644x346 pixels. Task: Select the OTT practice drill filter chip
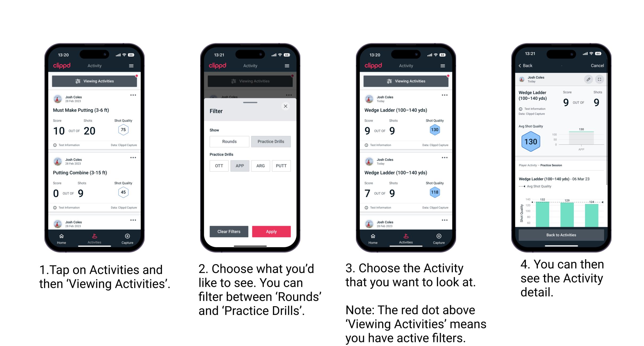pos(219,166)
